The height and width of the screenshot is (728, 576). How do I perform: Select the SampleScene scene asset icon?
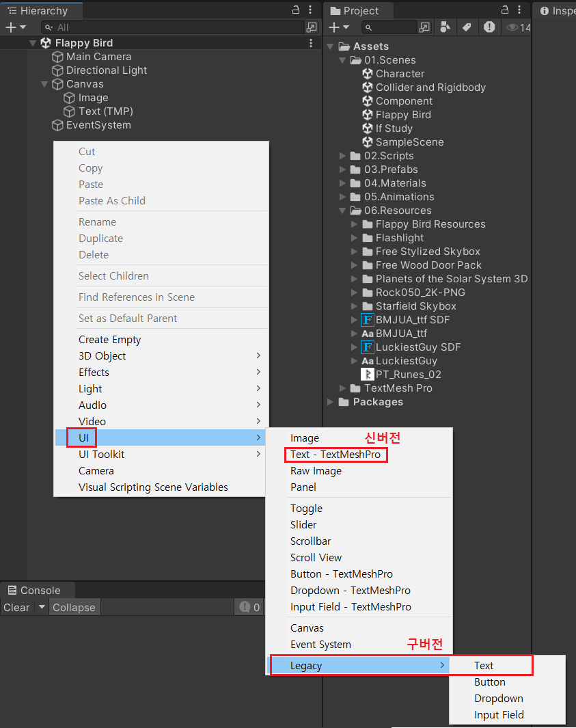[368, 142]
